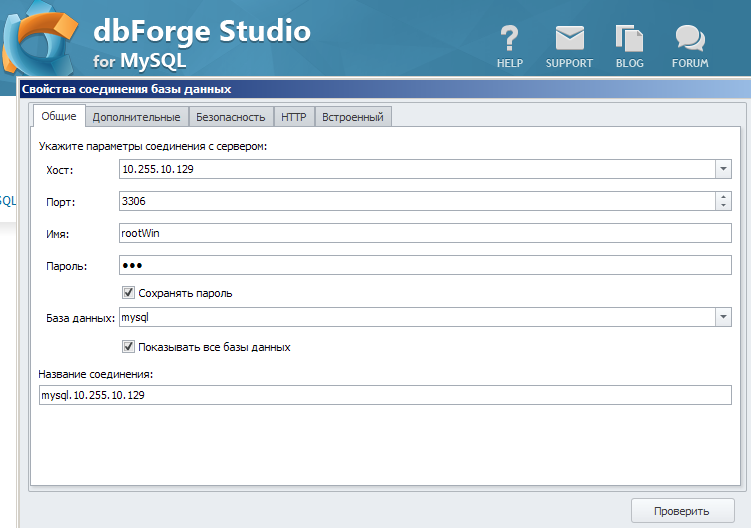Increase the port with the up arrow

pyautogui.click(x=723, y=196)
